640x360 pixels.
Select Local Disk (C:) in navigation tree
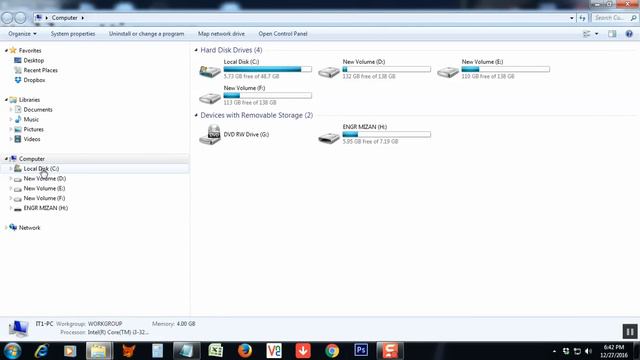(41, 169)
